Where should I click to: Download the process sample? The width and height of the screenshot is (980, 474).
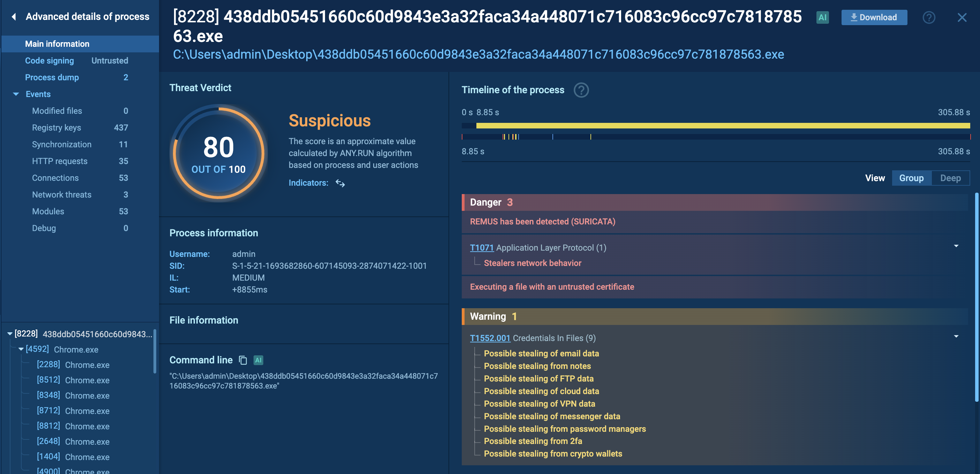click(874, 17)
